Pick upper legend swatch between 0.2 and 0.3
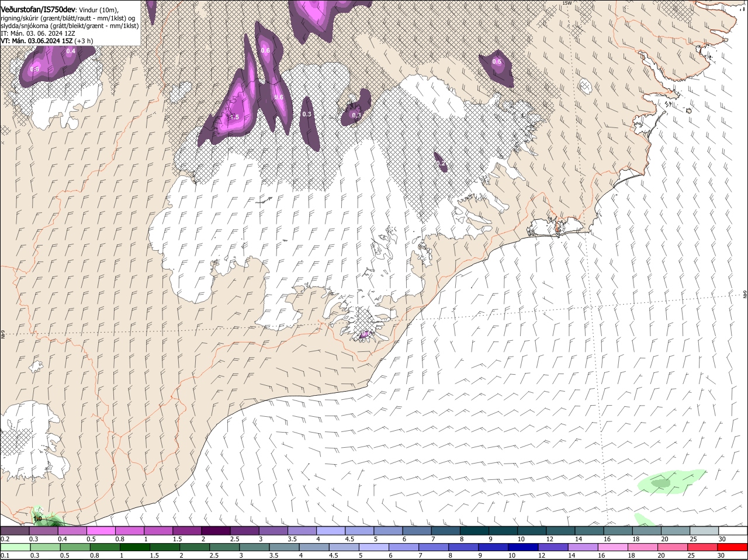This screenshot has width=748, height=560. point(15,531)
